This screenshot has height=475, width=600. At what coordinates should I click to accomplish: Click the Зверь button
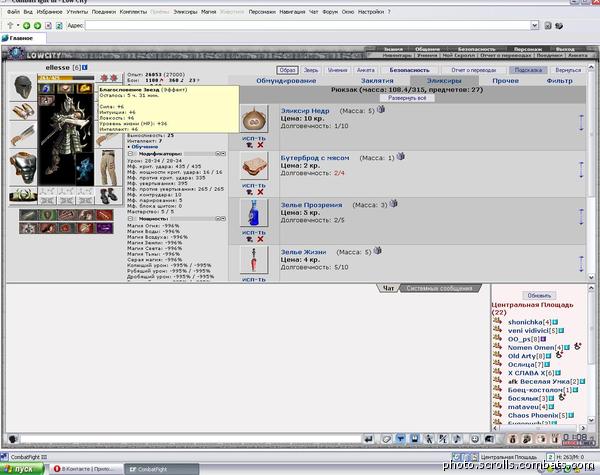click(311, 70)
